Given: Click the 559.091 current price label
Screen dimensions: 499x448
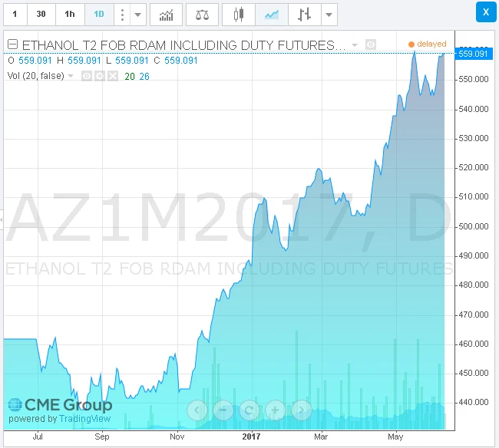Looking at the screenshot, I should click(474, 54).
